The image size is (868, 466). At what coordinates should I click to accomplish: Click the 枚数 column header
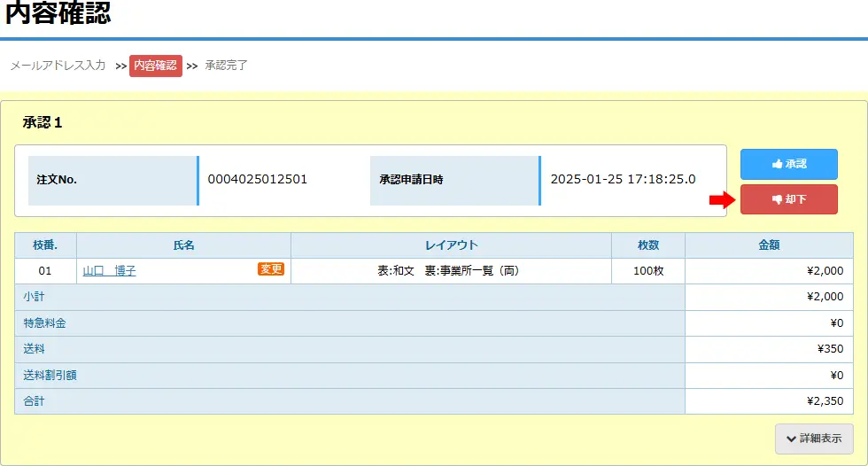tap(647, 245)
